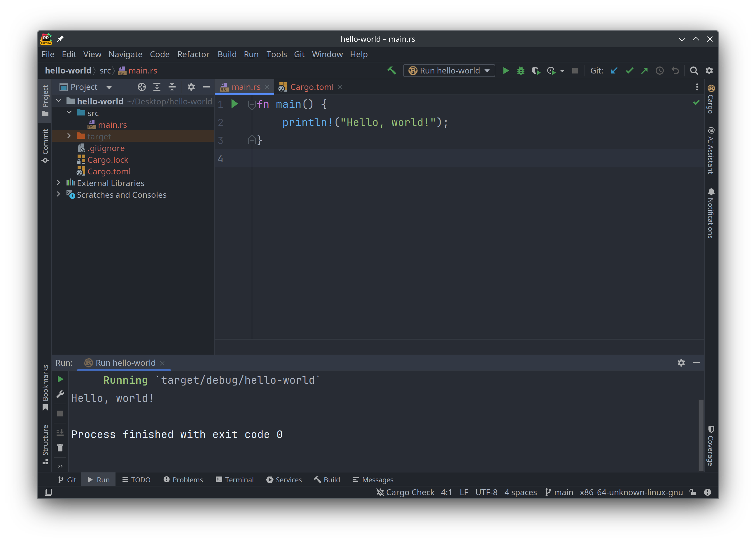Clear output with the trash icon

tap(60, 448)
